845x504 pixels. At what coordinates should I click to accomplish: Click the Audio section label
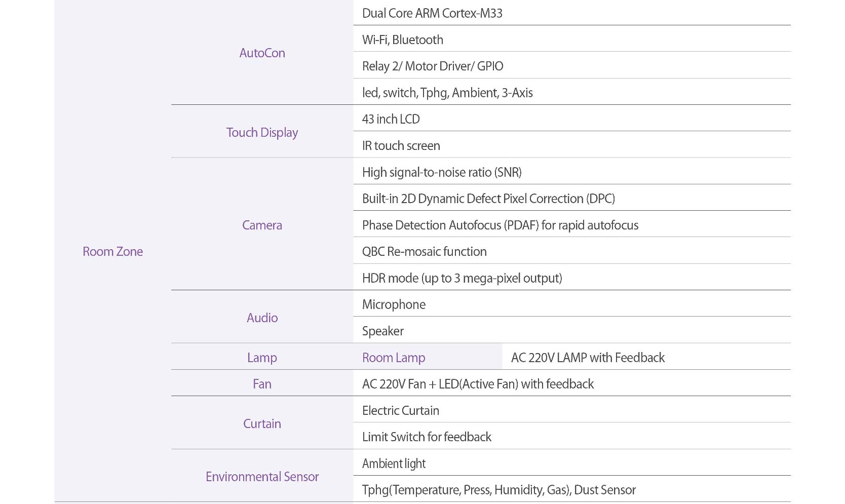(x=262, y=318)
